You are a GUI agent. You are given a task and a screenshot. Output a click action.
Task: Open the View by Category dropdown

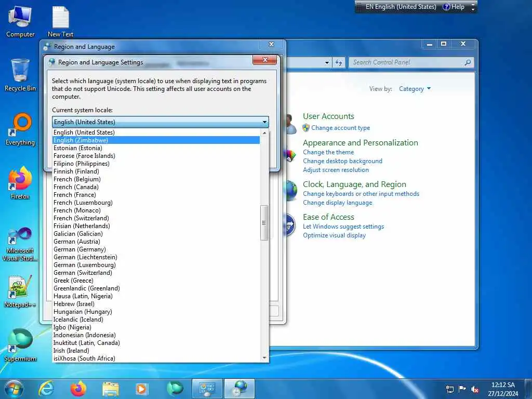[x=415, y=89]
